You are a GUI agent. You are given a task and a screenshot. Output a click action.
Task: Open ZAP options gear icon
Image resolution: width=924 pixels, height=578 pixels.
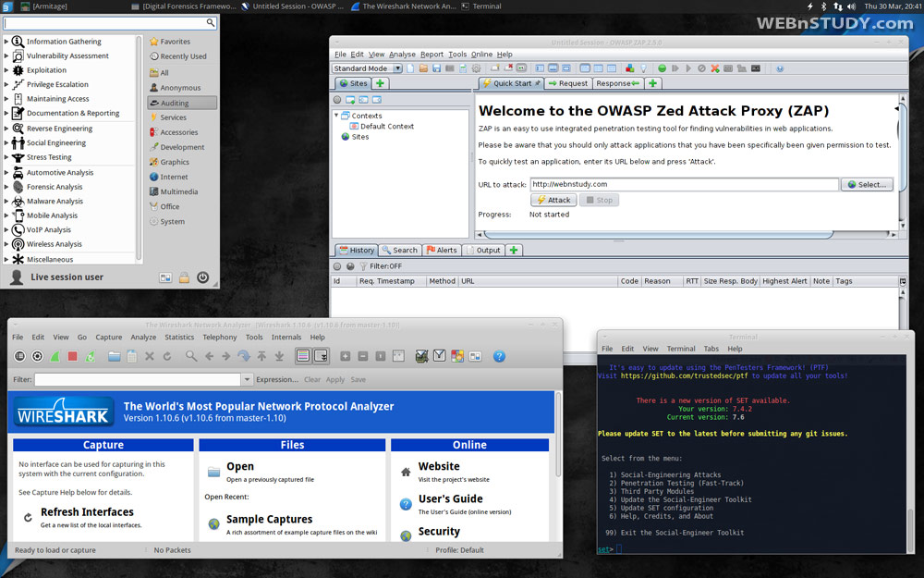[476, 68]
